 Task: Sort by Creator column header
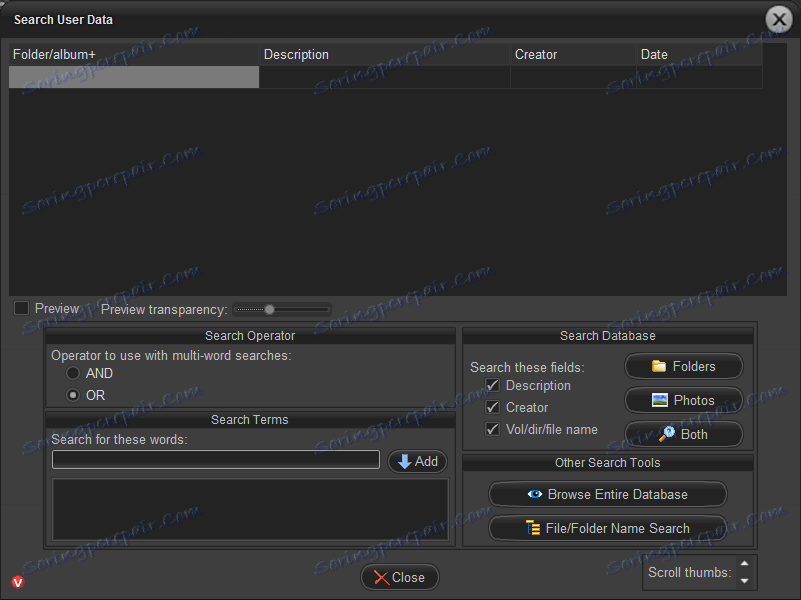click(x=573, y=55)
